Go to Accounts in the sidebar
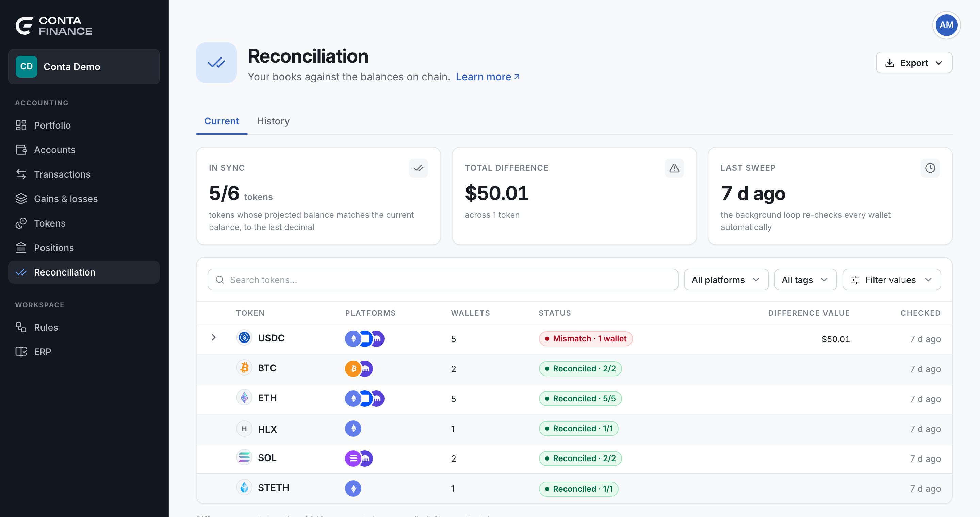Image resolution: width=980 pixels, height=517 pixels. click(x=84, y=150)
